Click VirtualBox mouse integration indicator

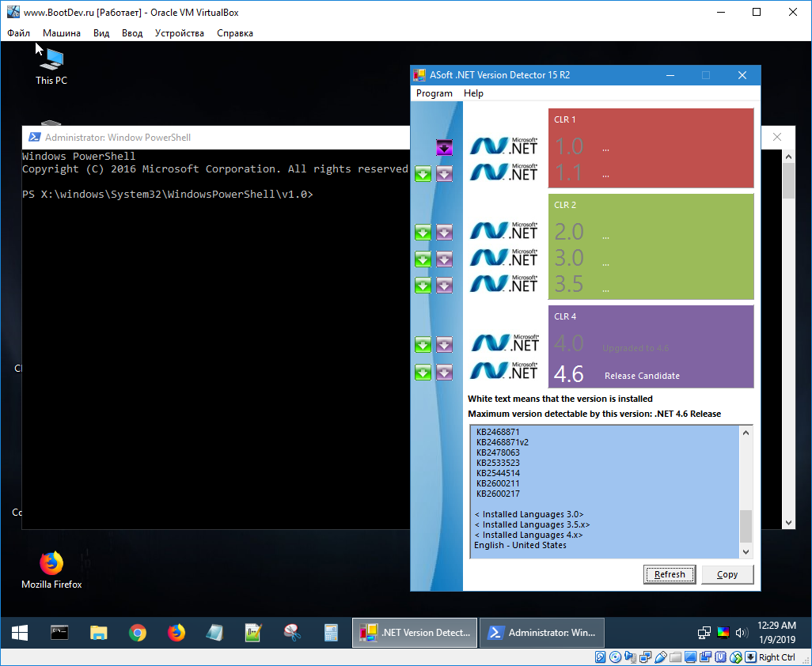point(735,657)
